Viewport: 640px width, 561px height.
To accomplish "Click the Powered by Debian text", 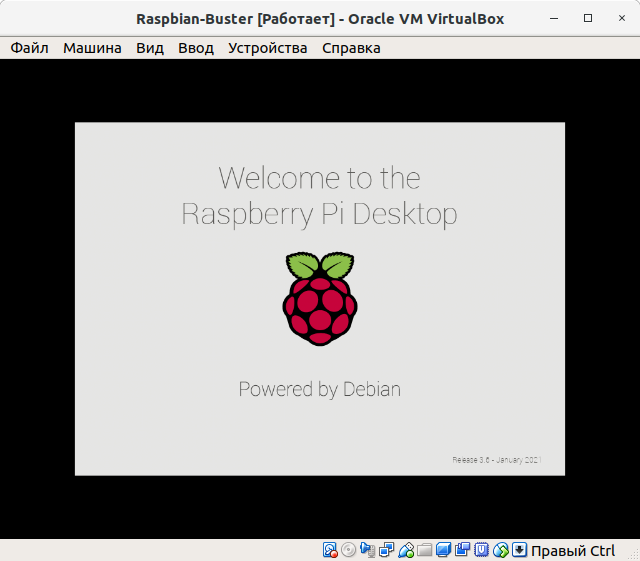I will click(x=320, y=389).
